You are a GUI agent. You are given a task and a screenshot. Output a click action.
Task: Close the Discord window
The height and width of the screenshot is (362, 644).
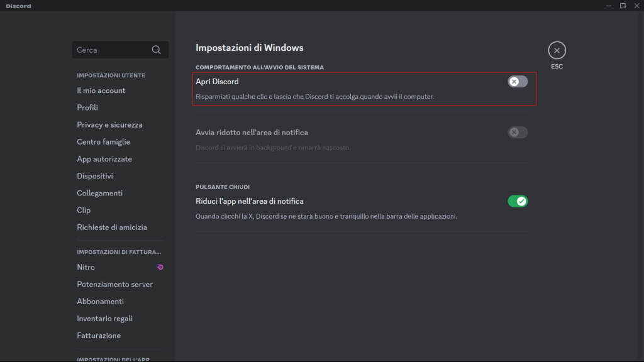(x=636, y=6)
